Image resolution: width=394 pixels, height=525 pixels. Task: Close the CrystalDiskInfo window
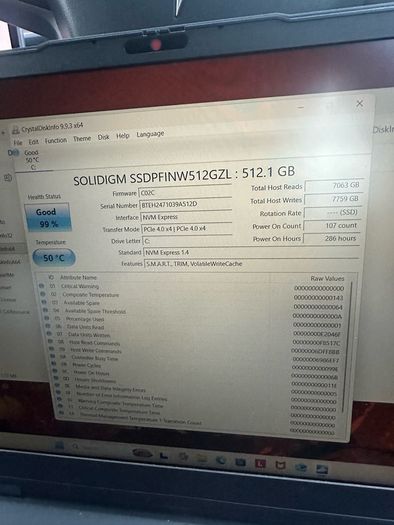(360, 103)
